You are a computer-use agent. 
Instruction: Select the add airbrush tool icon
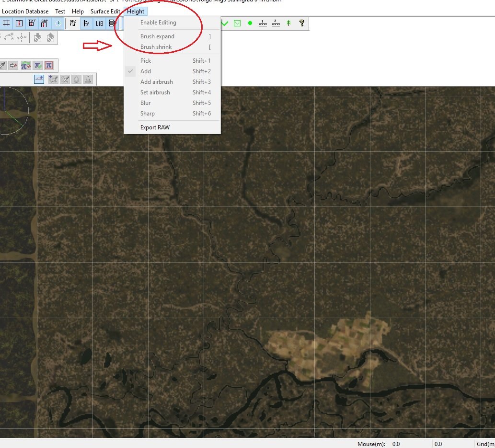click(53, 79)
